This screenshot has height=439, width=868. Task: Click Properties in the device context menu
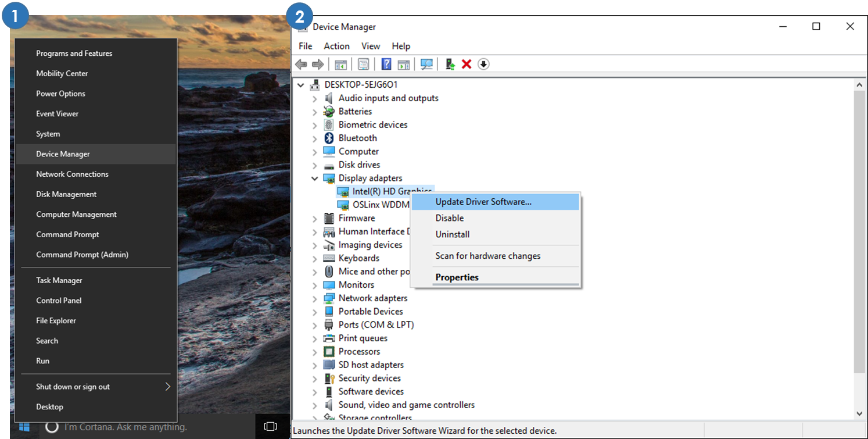tap(457, 277)
